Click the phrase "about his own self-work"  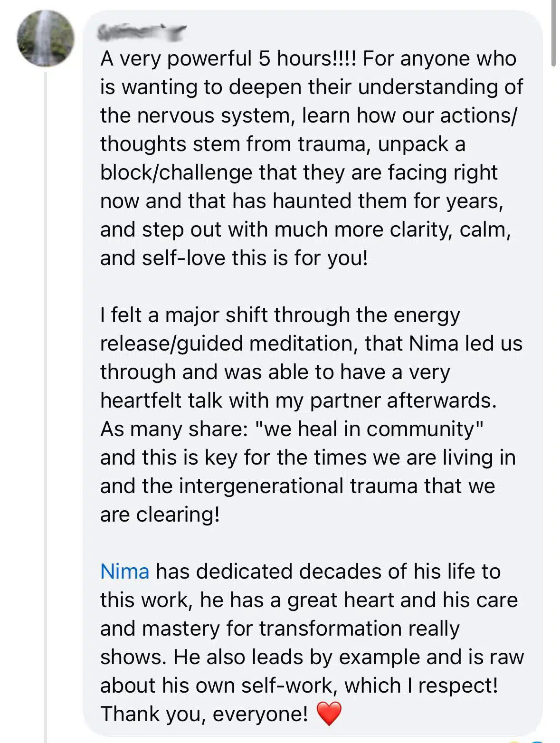[x=219, y=686]
